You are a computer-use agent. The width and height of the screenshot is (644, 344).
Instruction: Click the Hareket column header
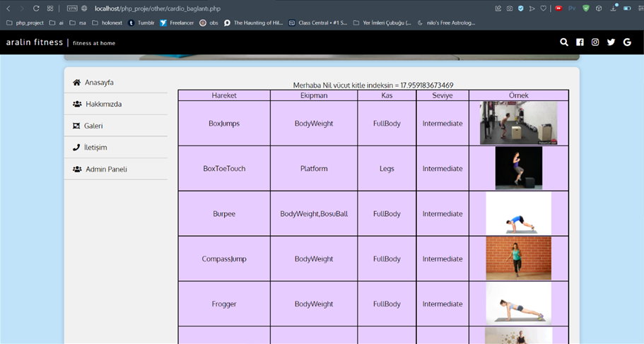click(224, 95)
